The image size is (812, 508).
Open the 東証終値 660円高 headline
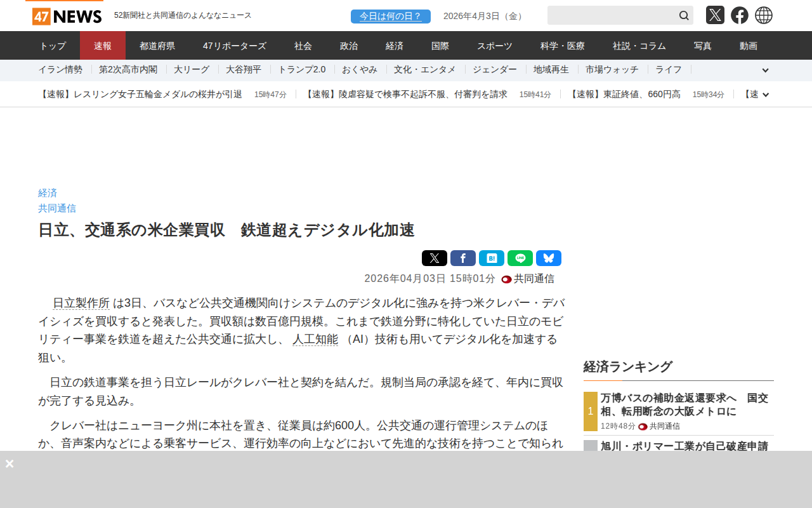point(624,95)
